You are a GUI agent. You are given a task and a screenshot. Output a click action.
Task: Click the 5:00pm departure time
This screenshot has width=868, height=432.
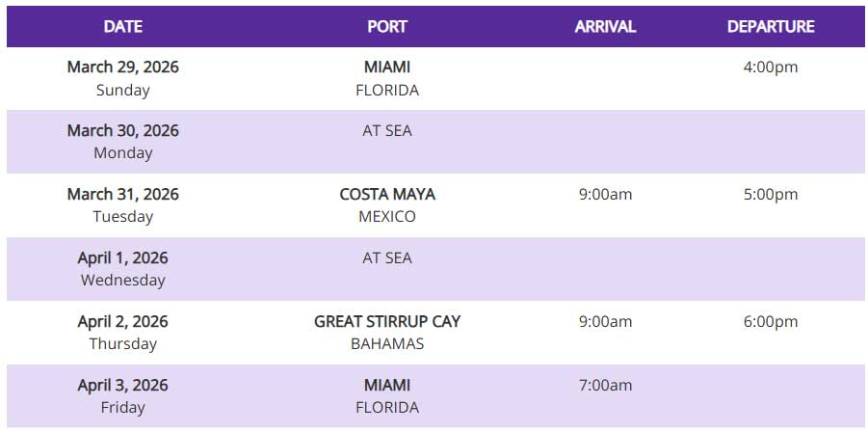pyautogui.click(x=771, y=195)
